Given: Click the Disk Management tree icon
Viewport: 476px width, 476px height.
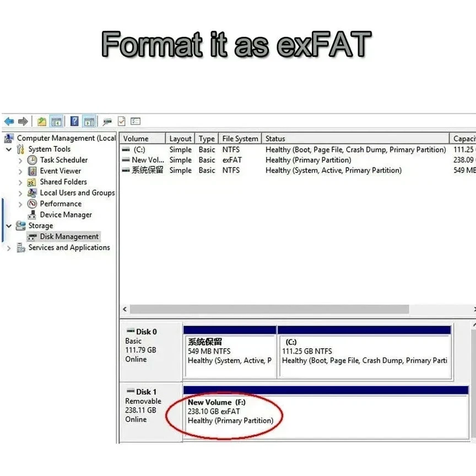Looking at the screenshot, I should [32, 237].
